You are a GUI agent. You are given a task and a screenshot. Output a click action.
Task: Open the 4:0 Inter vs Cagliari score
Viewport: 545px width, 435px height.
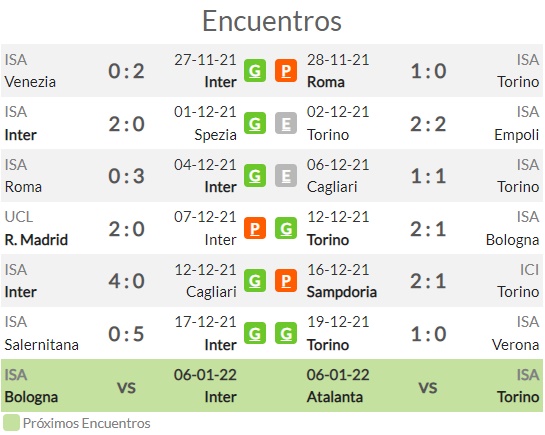[126, 281]
